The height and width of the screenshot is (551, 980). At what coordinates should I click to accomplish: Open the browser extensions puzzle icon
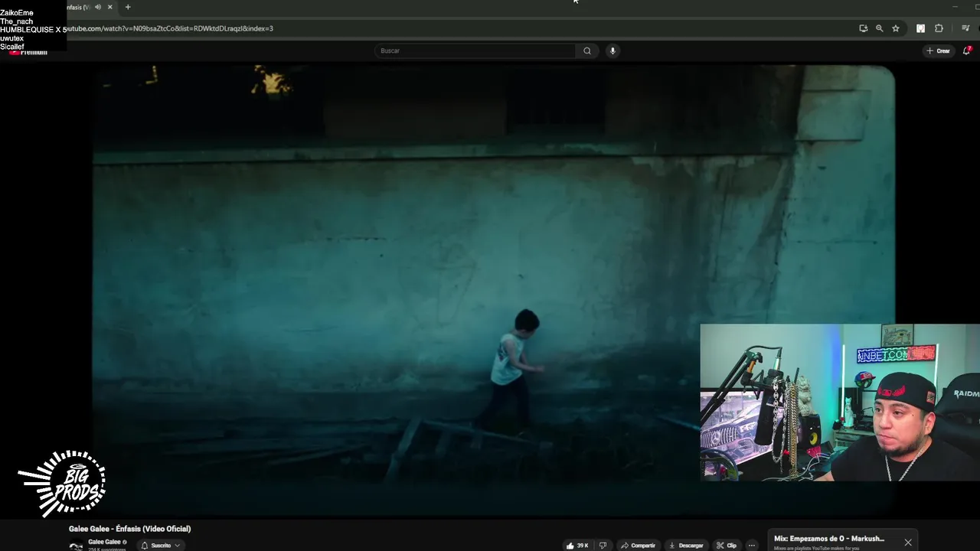coord(939,28)
